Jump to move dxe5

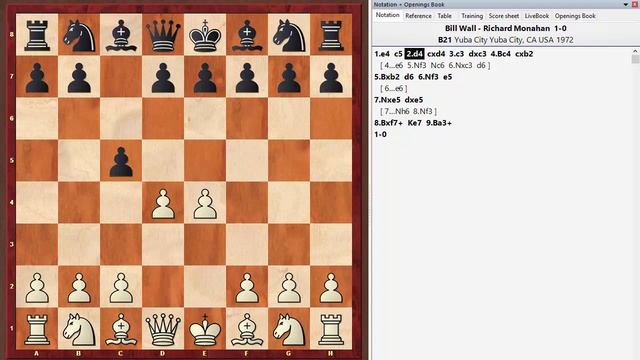[413, 100]
